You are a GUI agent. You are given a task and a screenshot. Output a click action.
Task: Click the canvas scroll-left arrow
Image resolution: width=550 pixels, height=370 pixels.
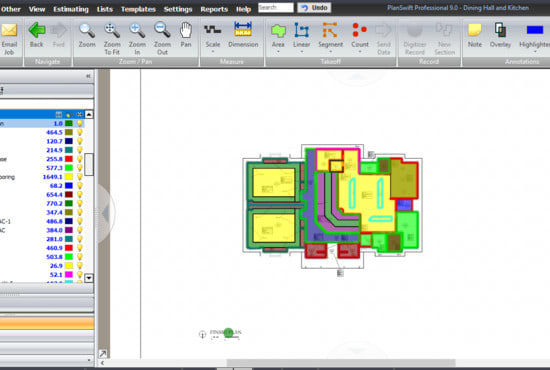click(102, 363)
